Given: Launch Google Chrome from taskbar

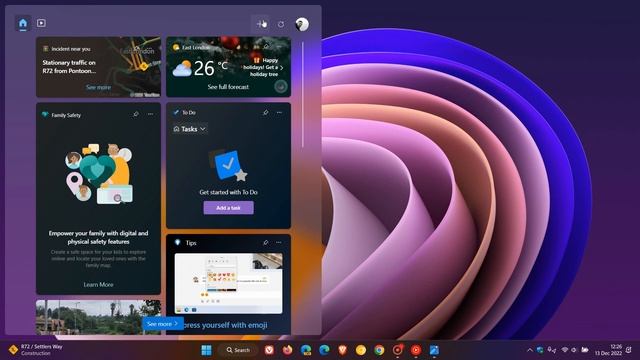Looking at the screenshot, I should pyautogui.click(x=379, y=350).
